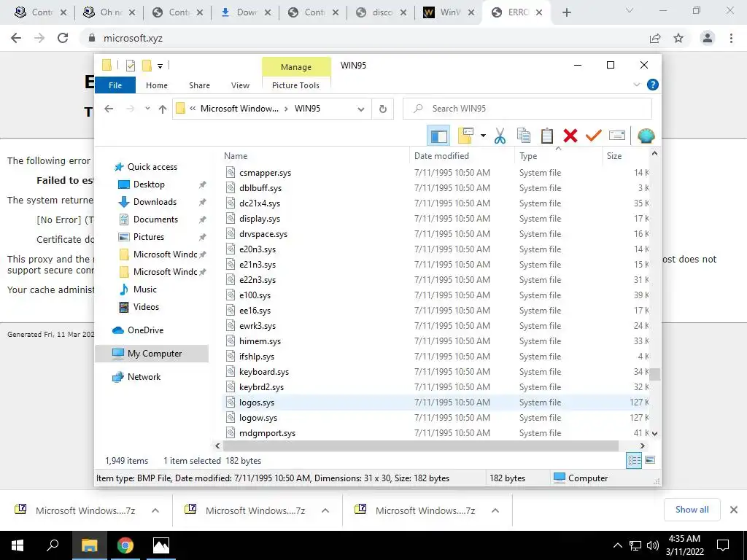747x560 pixels.
Task: Open the volume control in the system tray
Action: coord(652,545)
